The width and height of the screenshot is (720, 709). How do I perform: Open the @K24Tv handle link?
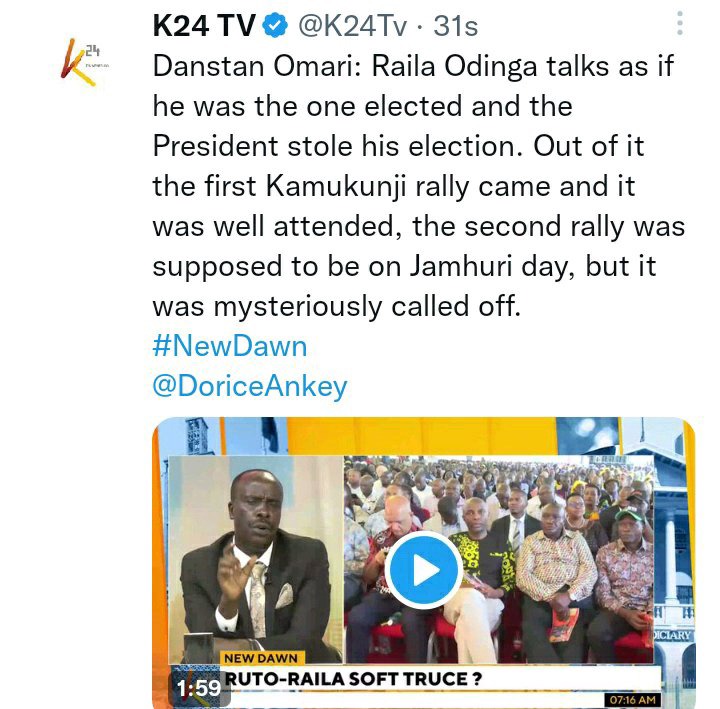pyautogui.click(x=353, y=26)
